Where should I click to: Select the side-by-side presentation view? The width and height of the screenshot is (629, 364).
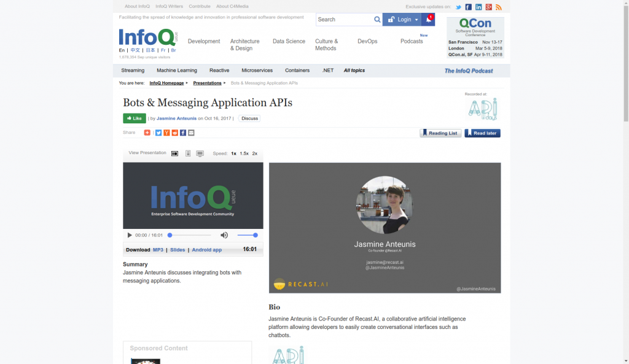(174, 153)
